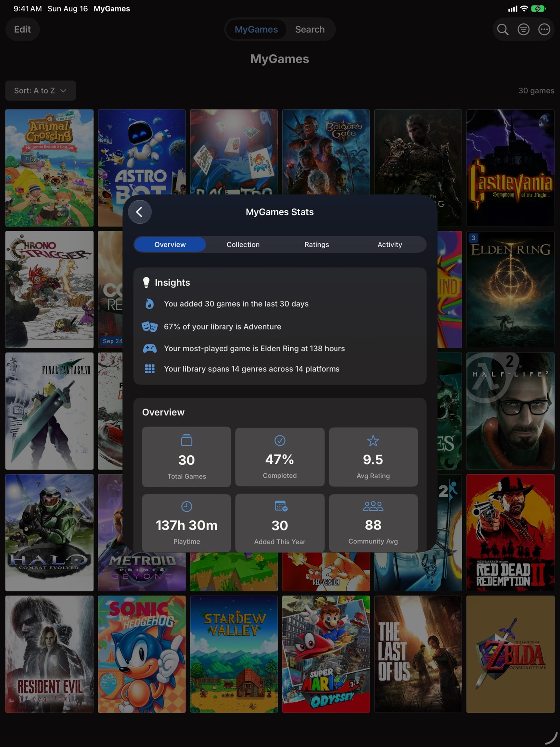Screen dimensions: 560x747
Task: Tap the Completed checkmark circle icon
Action: (x=280, y=440)
